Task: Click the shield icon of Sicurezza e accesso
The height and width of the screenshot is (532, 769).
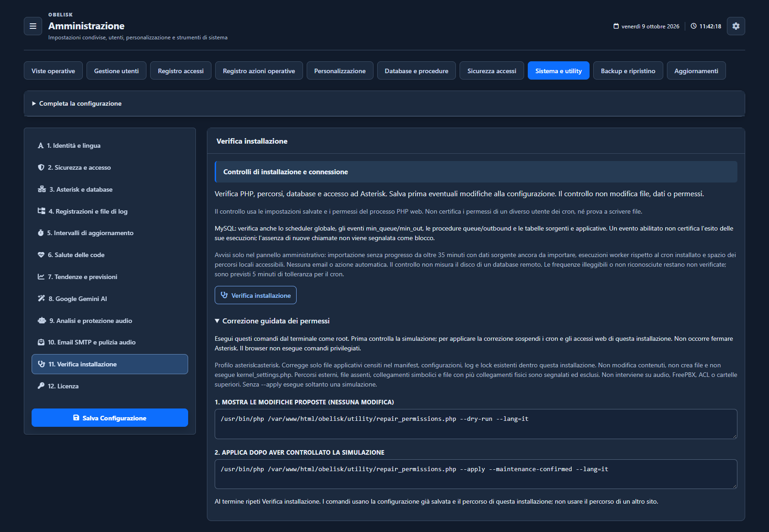Action: [x=41, y=167]
